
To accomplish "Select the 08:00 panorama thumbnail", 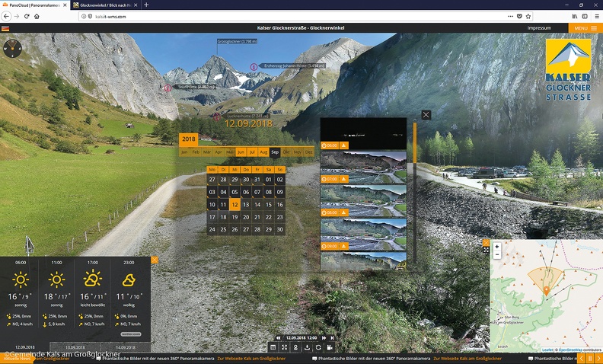I will coord(363,200).
